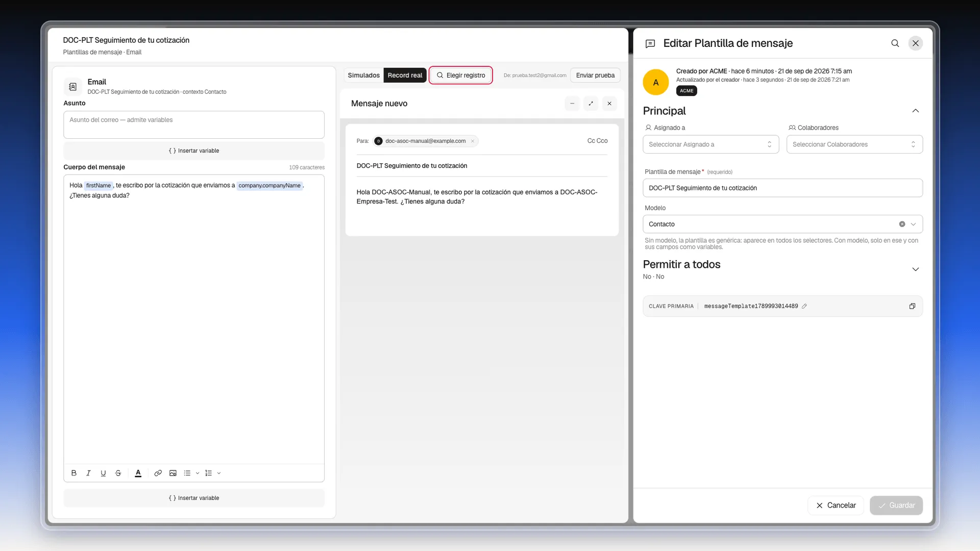Clear the Contacto model selection
This screenshot has width=980, height=551.
coord(902,224)
